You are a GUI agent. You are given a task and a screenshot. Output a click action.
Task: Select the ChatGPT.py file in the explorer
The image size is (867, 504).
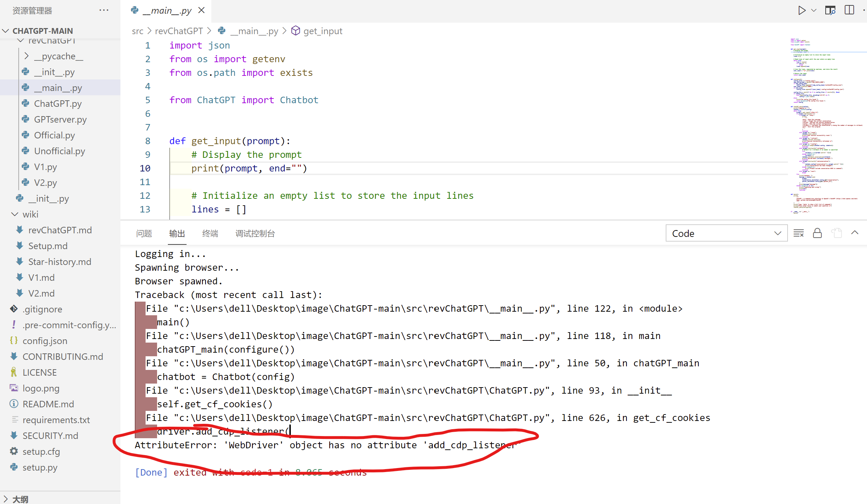click(58, 103)
